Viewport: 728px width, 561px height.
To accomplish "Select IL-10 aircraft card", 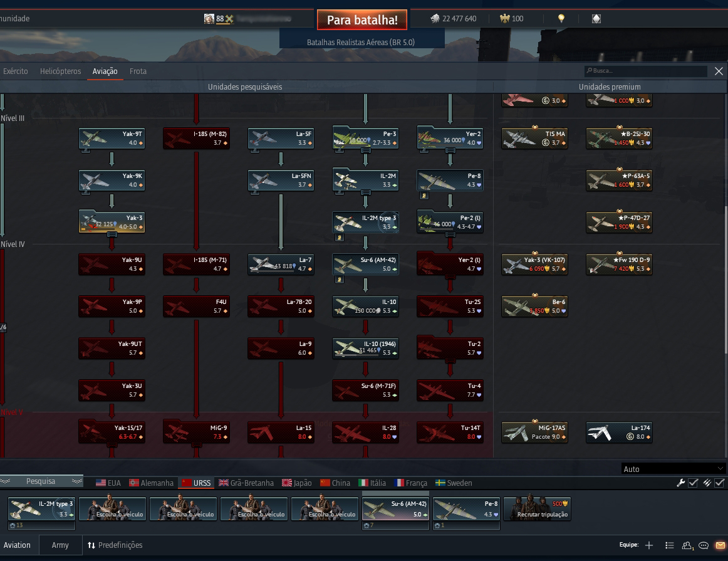I will pyautogui.click(x=365, y=307).
